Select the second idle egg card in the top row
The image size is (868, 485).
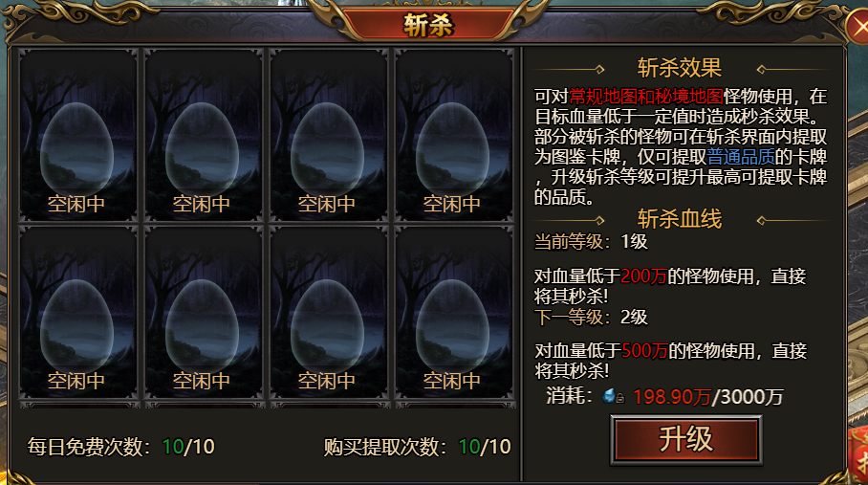point(204,135)
